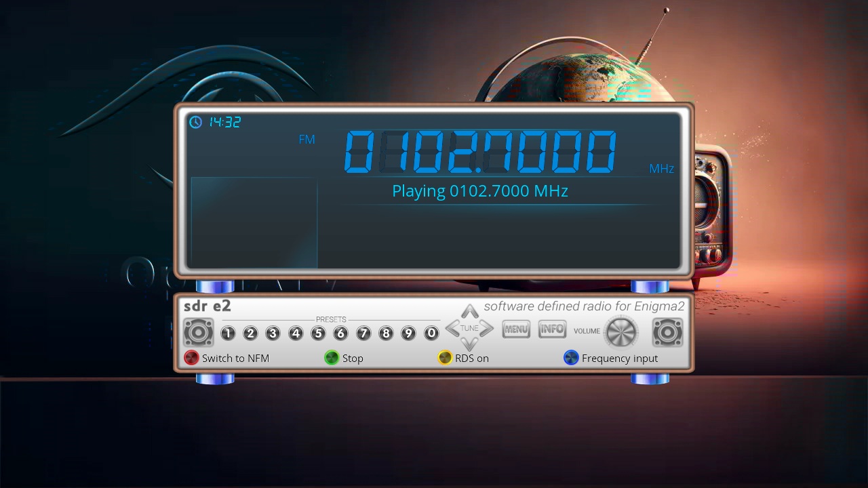Click the clock icon beside 14:32
This screenshot has height=488, width=868.
(x=195, y=122)
